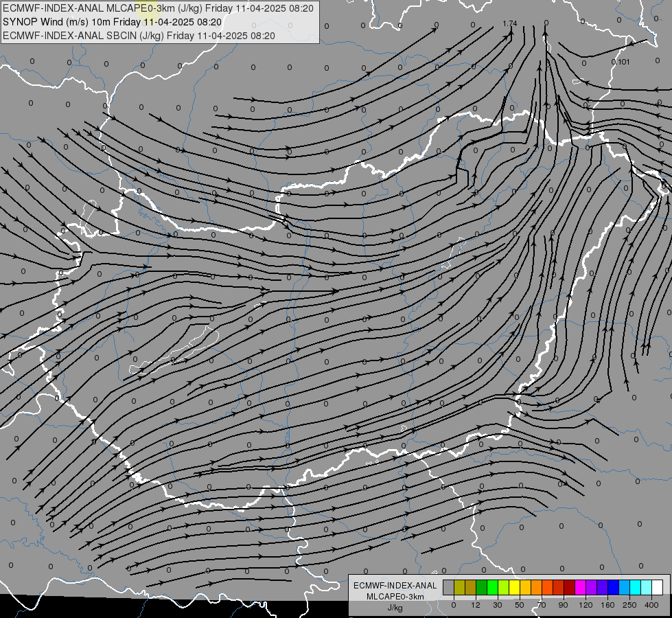
Task: Click the 120 scale label in the legend
Action: click(x=586, y=605)
